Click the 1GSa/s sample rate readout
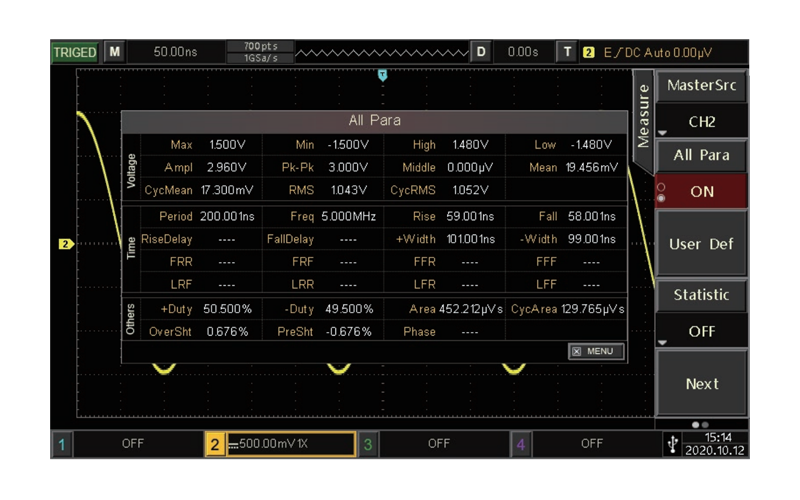 (x=261, y=58)
